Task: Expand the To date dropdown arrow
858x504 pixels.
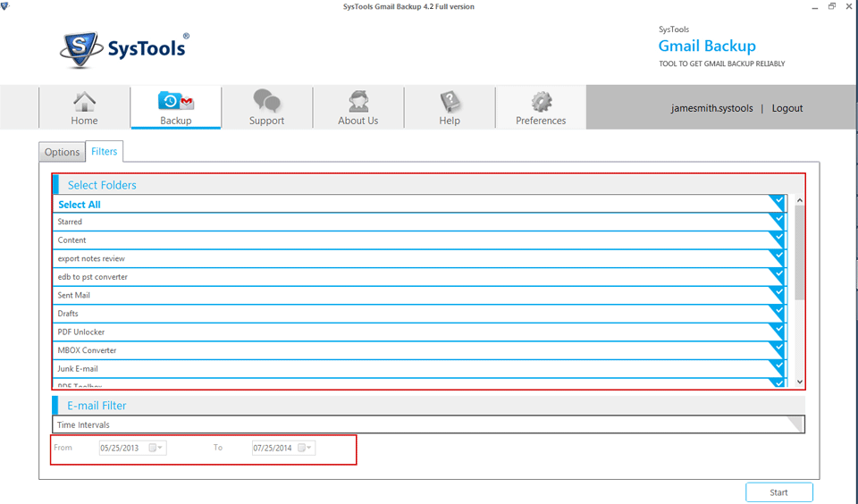Action: click(308, 448)
